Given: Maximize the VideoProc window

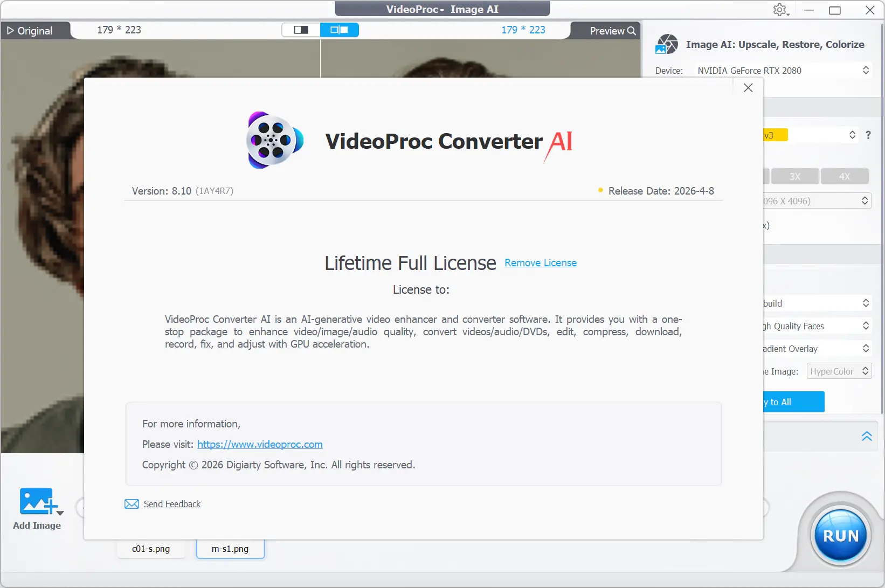Looking at the screenshot, I should (835, 10).
